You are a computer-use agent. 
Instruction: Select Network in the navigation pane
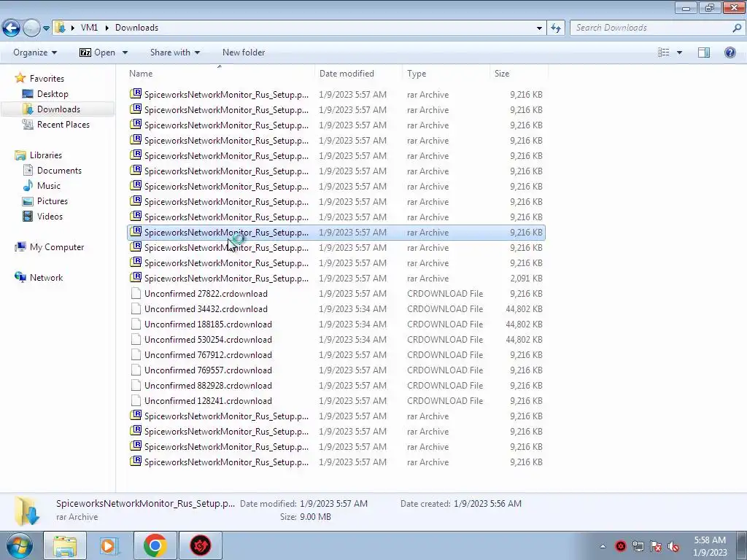(46, 278)
